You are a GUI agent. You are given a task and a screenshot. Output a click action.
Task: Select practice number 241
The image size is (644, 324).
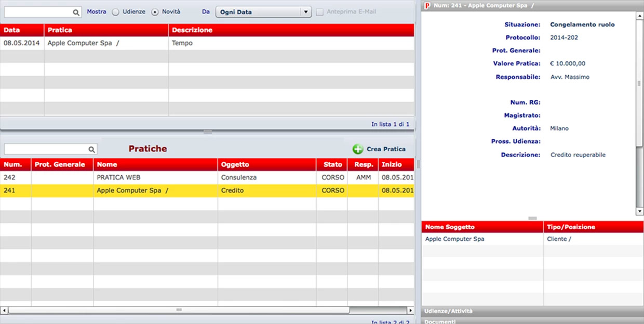(x=9, y=190)
